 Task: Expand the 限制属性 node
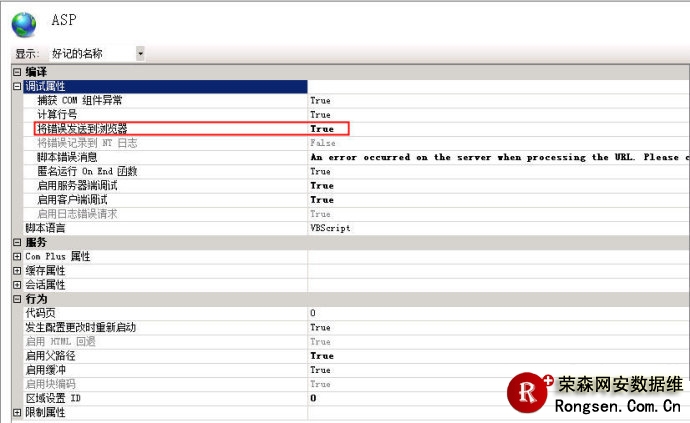tap(17, 412)
